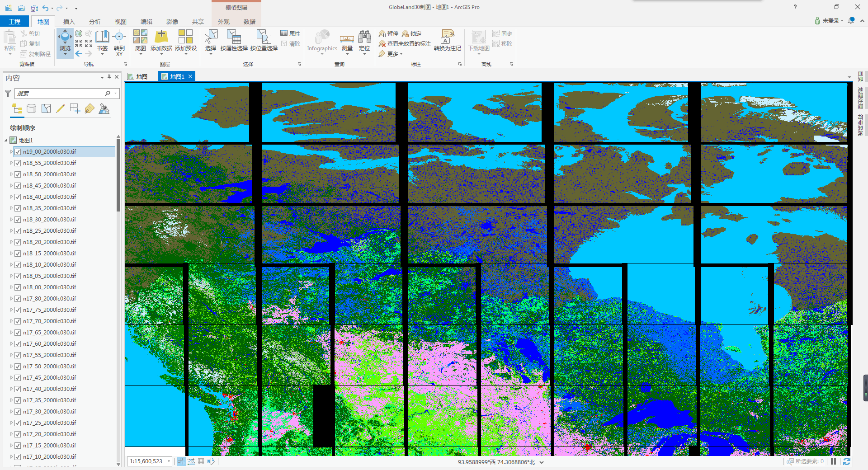868x470 pixels.
Task: Switch to the 地图 map view tab
Action: click(x=138, y=76)
